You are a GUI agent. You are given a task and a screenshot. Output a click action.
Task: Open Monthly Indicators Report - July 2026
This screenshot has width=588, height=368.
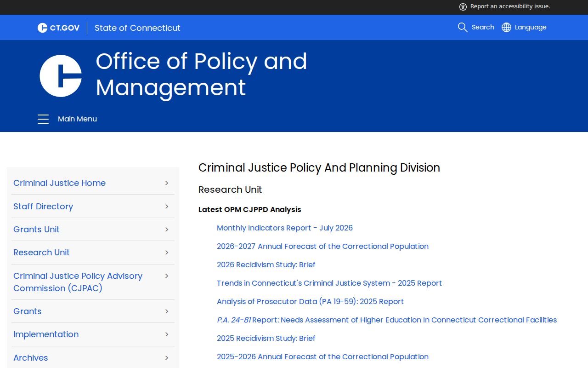285,228
